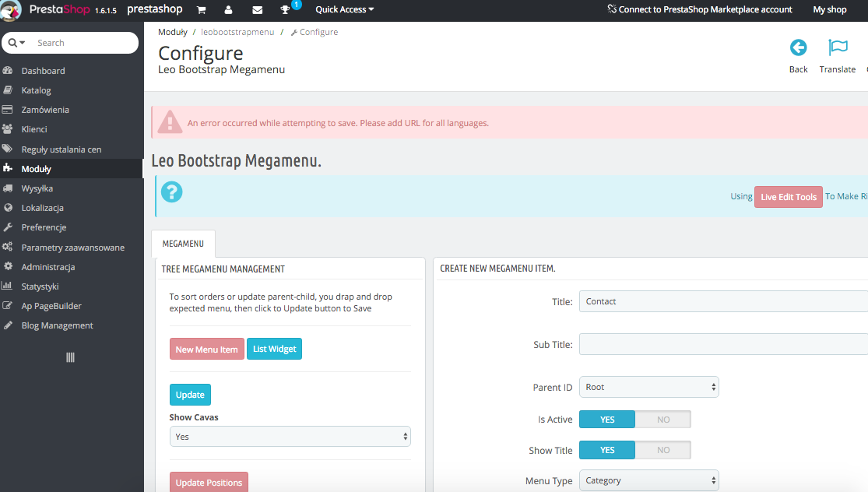Viewport: 868px width, 492px height.
Task: Click the Preferencje wrench icon
Action: (8, 227)
